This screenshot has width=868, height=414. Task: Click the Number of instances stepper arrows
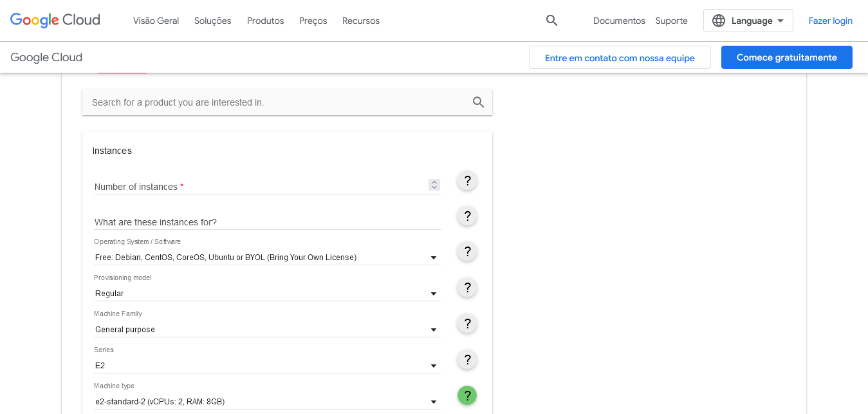click(434, 185)
